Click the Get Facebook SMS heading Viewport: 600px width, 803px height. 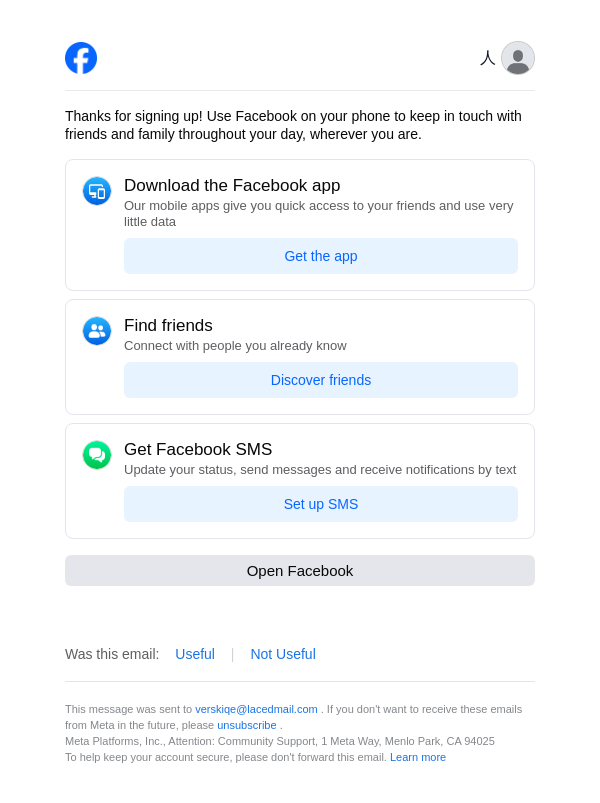[x=198, y=450]
